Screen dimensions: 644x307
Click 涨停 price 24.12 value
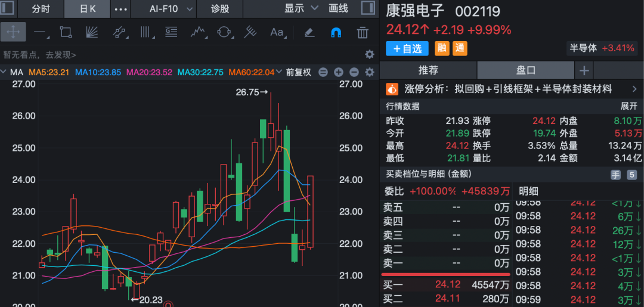point(544,121)
